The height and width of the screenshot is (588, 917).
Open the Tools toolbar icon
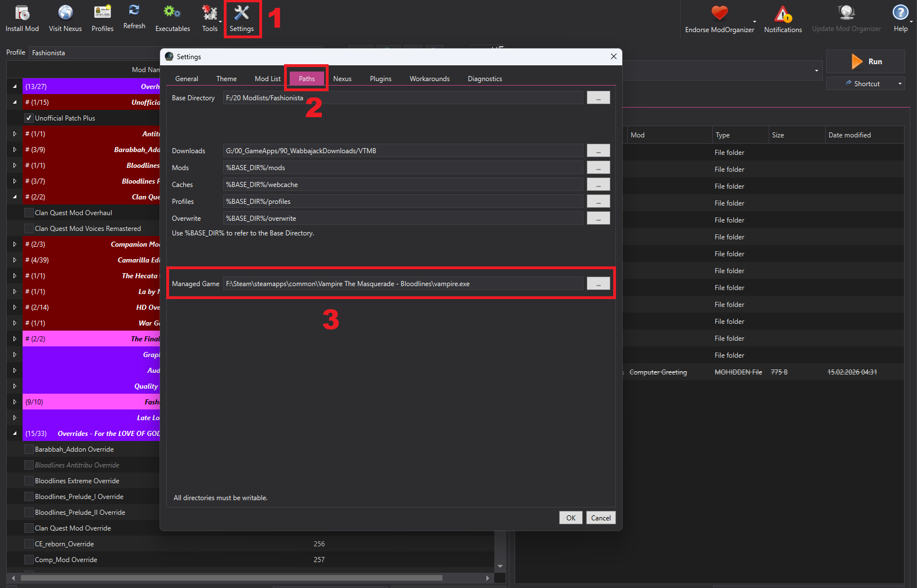click(210, 13)
